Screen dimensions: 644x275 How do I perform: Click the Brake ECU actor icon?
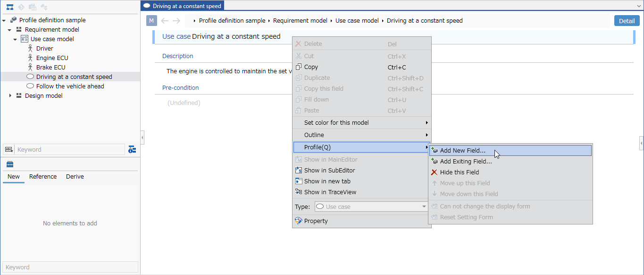point(30,67)
